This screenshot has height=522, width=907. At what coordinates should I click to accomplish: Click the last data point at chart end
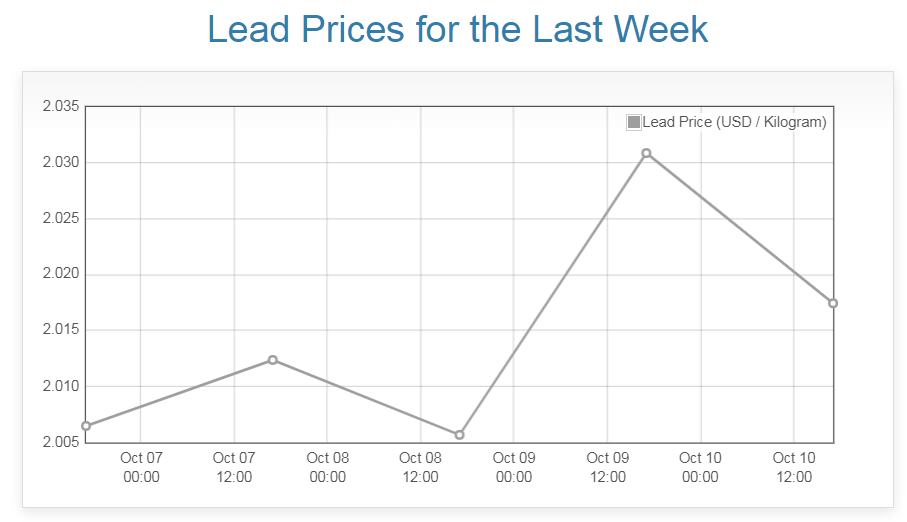coord(833,303)
